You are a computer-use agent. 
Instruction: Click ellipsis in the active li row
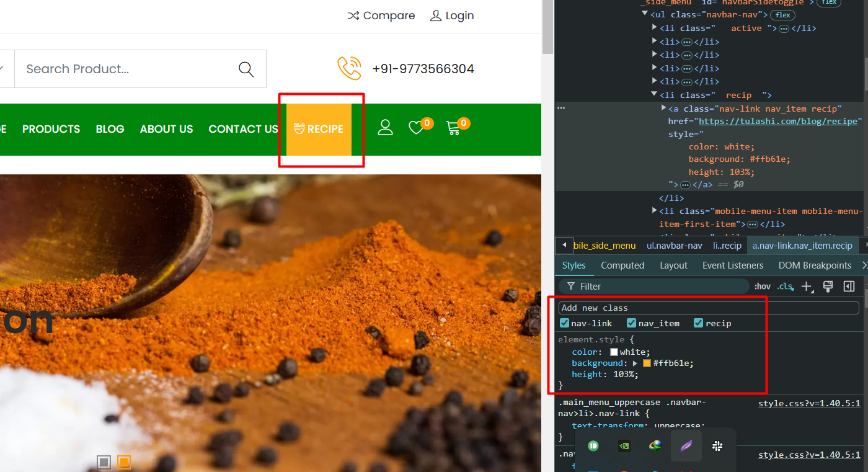pyautogui.click(x=784, y=29)
